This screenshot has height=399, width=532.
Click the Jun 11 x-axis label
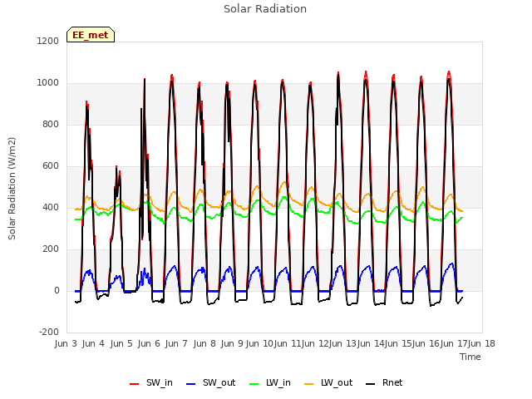point(287,343)
